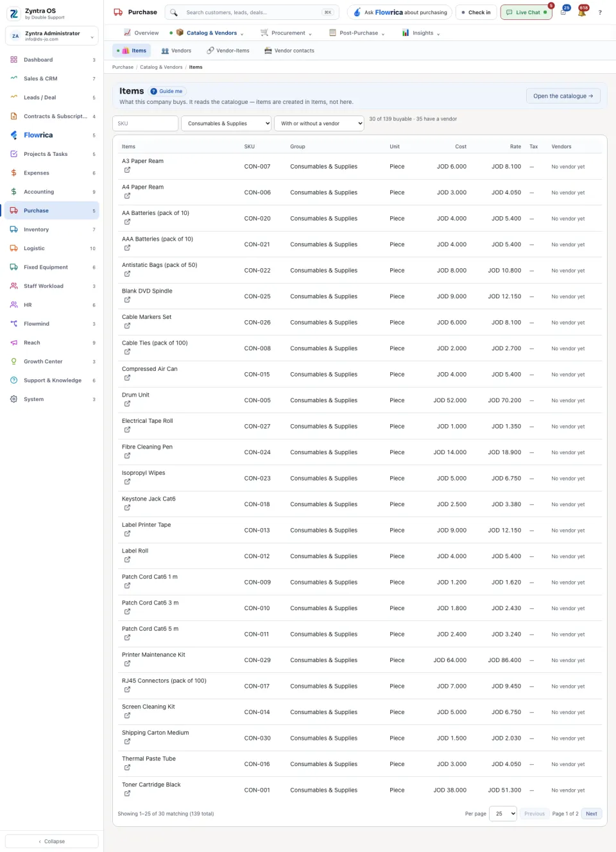Open Label Roll external link icon
Viewport: 616px width, 852px height.
(127, 559)
